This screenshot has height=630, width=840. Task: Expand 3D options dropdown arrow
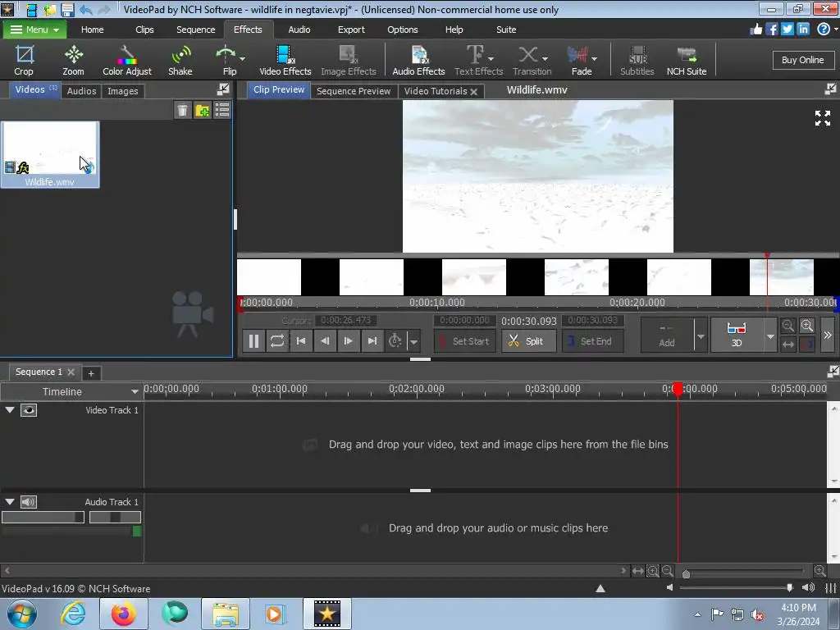[770, 336]
